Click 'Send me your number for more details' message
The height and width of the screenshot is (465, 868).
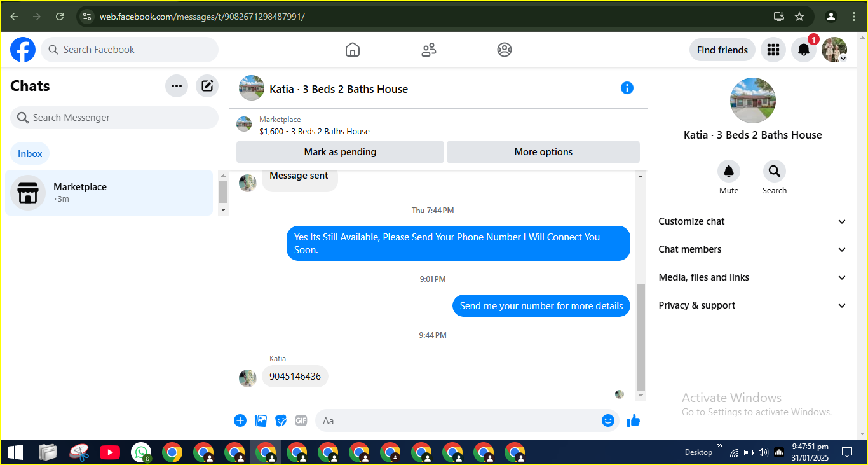click(541, 306)
